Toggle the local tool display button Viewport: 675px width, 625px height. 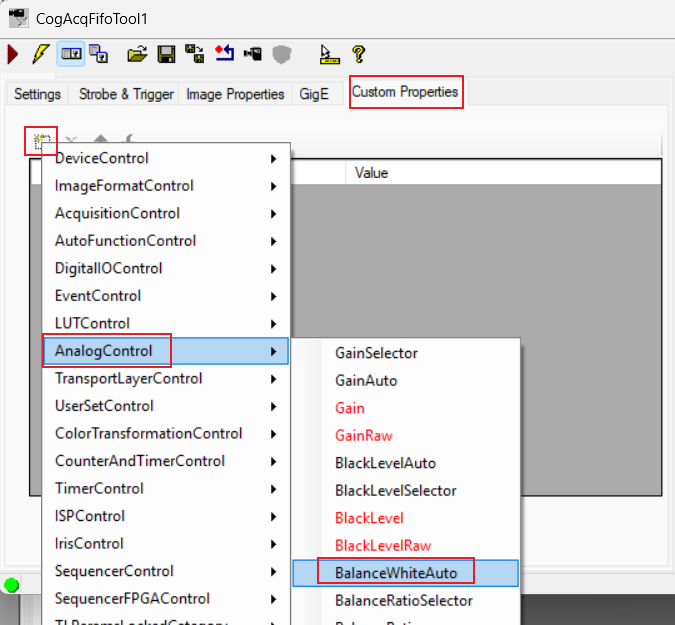pyautogui.click(x=71, y=54)
